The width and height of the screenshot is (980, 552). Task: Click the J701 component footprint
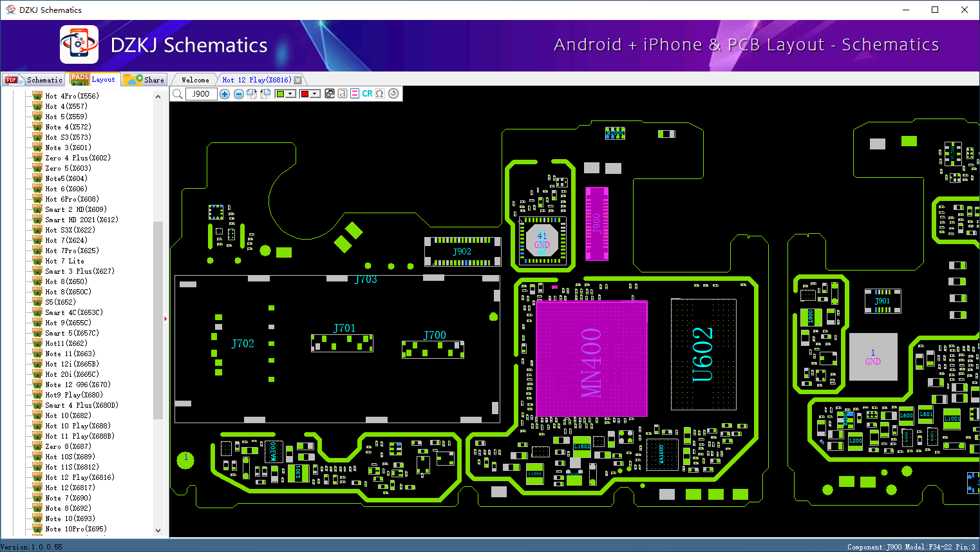point(342,343)
